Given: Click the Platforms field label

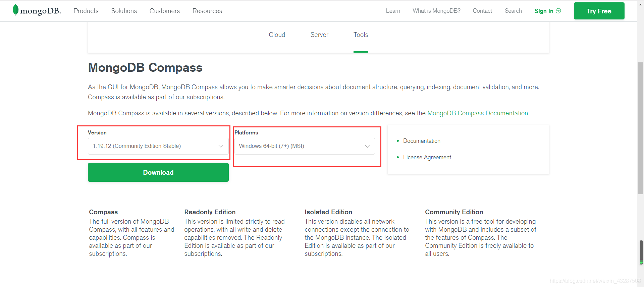Looking at the screenshot, I should [246, 132].
